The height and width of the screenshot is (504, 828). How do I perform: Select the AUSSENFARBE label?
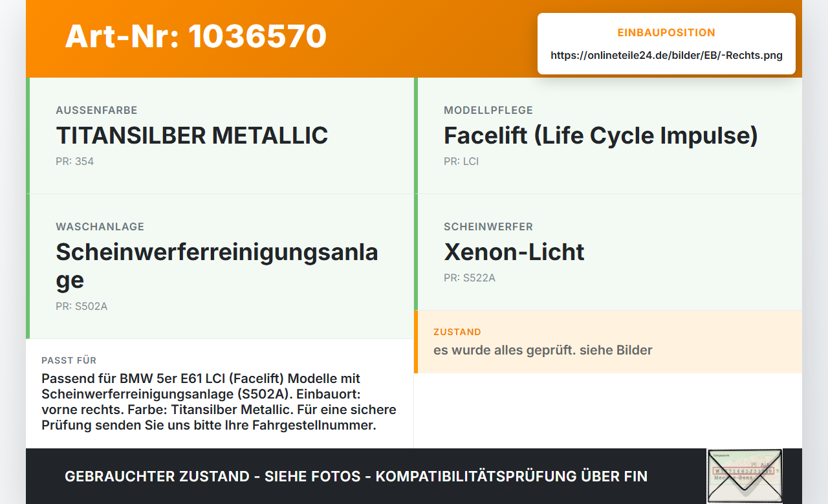pos(96,110)
